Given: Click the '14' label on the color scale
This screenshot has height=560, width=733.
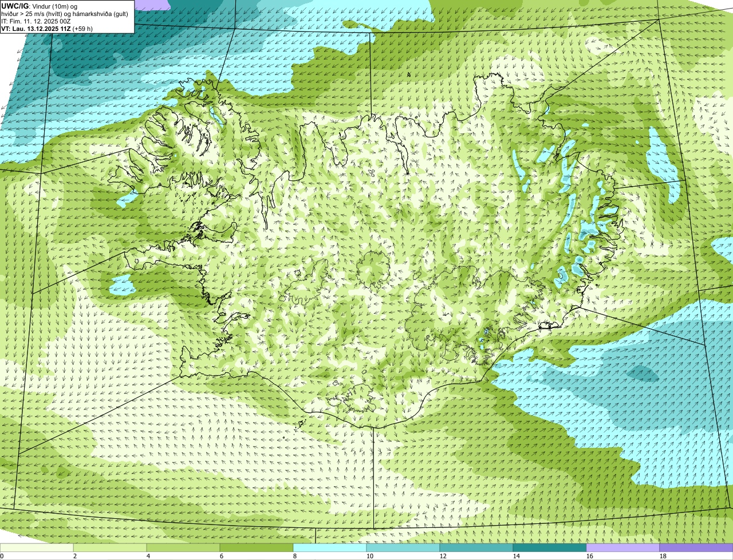Looking at the screenshot, I should click(517, 556).
